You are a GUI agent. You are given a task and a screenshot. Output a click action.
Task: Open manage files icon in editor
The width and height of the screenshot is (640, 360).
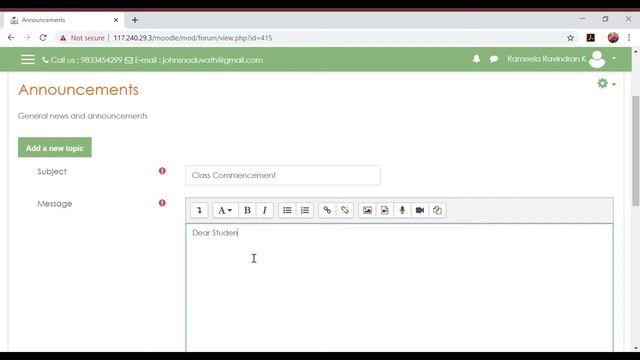pyautogui.click(x=437, y=210)
